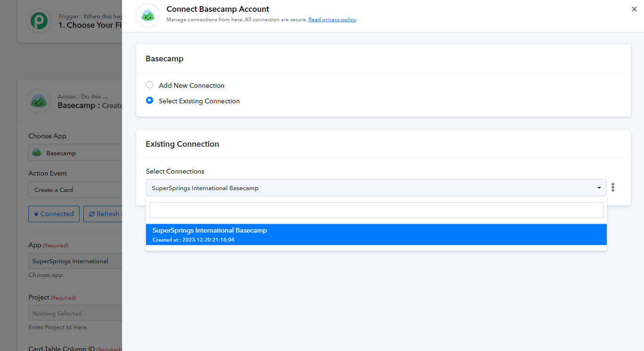Screen dimensions: 644x351
Task: Focus the connection search field
Action: click(376, 210)
